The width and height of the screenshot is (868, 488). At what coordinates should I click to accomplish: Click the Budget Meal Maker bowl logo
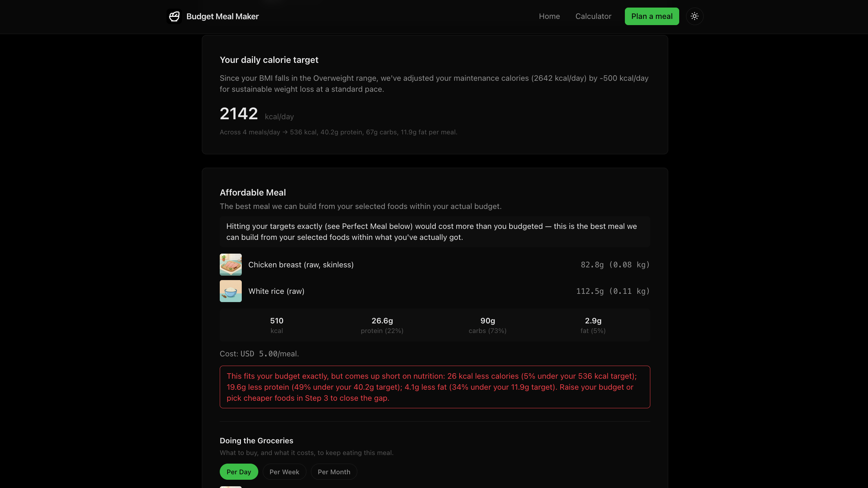point(174,16)
